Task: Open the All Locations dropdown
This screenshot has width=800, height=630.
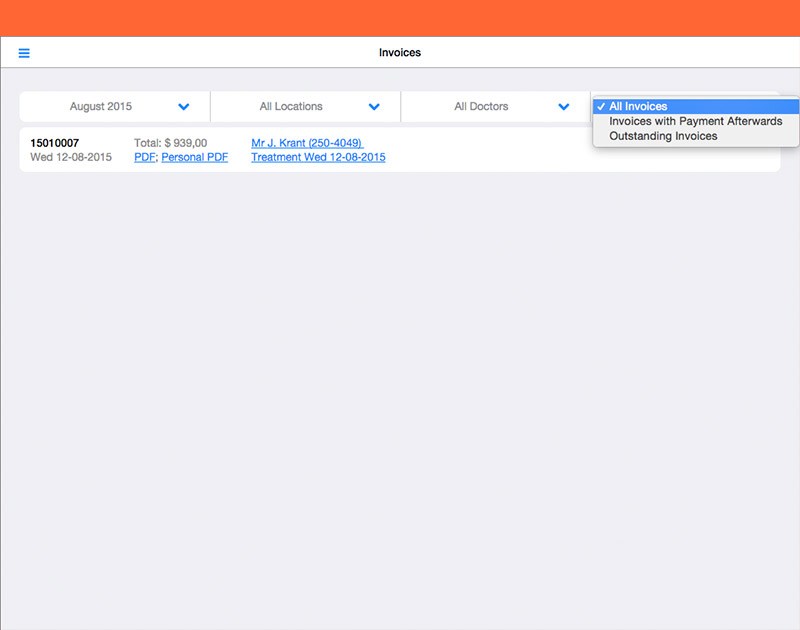Action: [x=305, y=107]
